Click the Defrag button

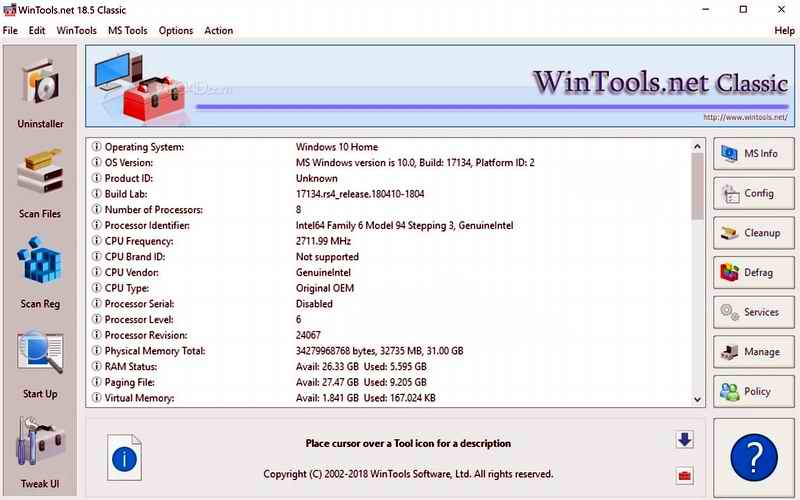pos(752,272)
